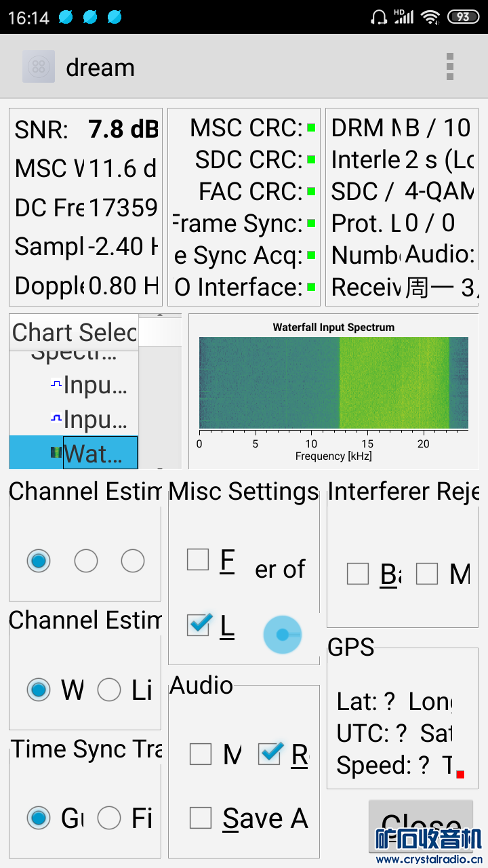The height and width of the screenshot is (868, 488).
Task: Select the middle Channel Estimation frequency radio button
Action: pyautogui.click(x=86, y=561)
